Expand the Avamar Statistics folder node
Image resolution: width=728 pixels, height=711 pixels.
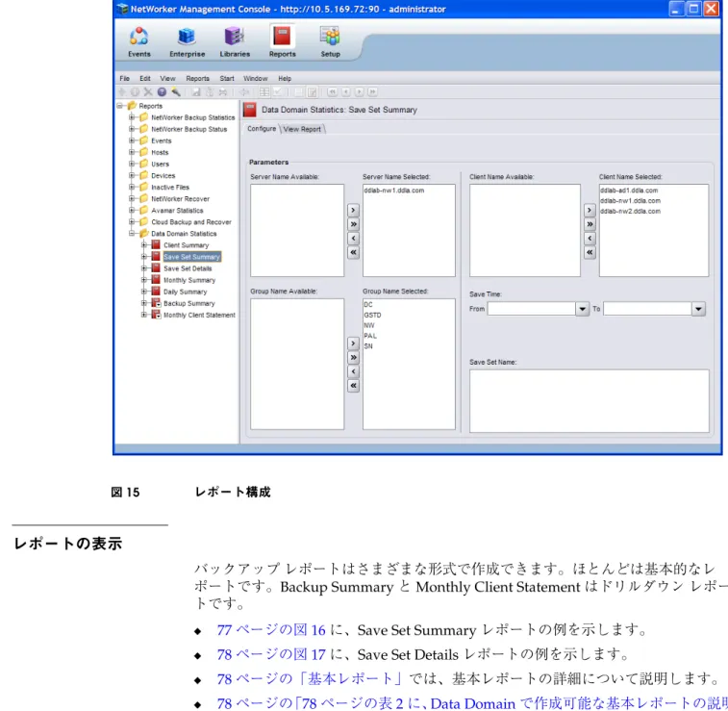coord(132,211)
